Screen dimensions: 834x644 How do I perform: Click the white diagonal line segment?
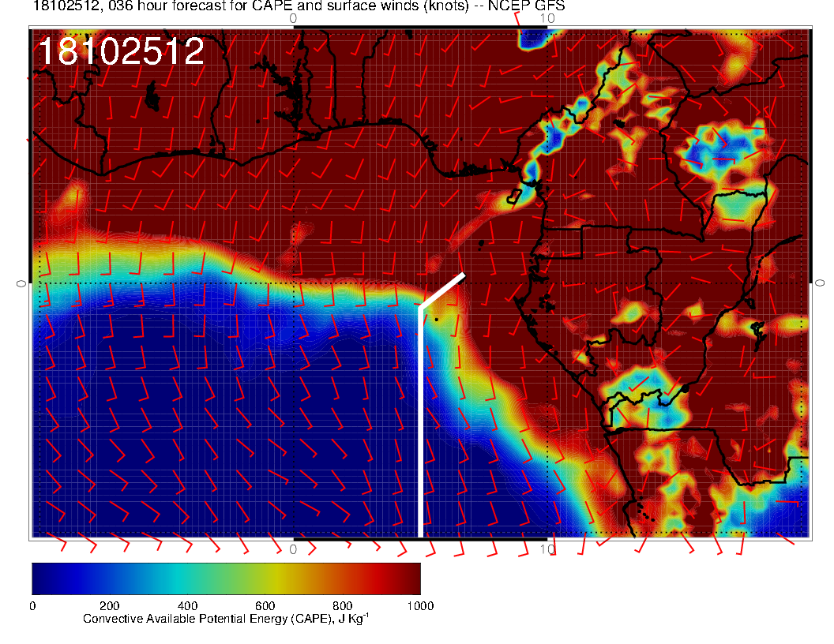pyautogui.click(x=442, y=290)
